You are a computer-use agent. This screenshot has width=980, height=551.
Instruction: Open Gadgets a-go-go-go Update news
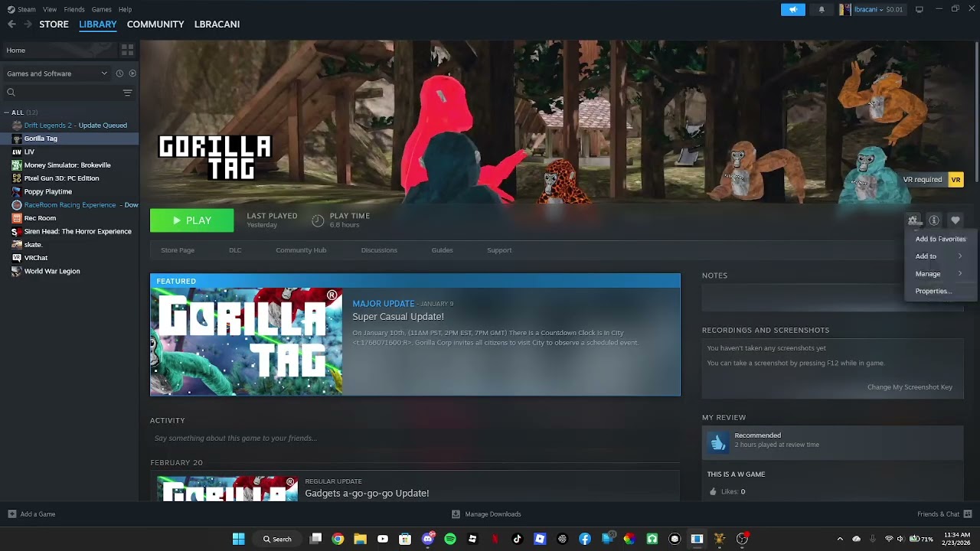click(x=367, y=494)
